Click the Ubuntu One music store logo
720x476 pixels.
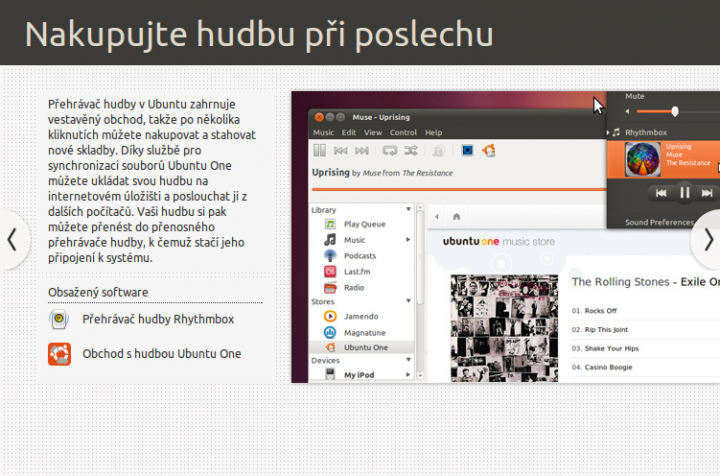click(x=499, y=241)
